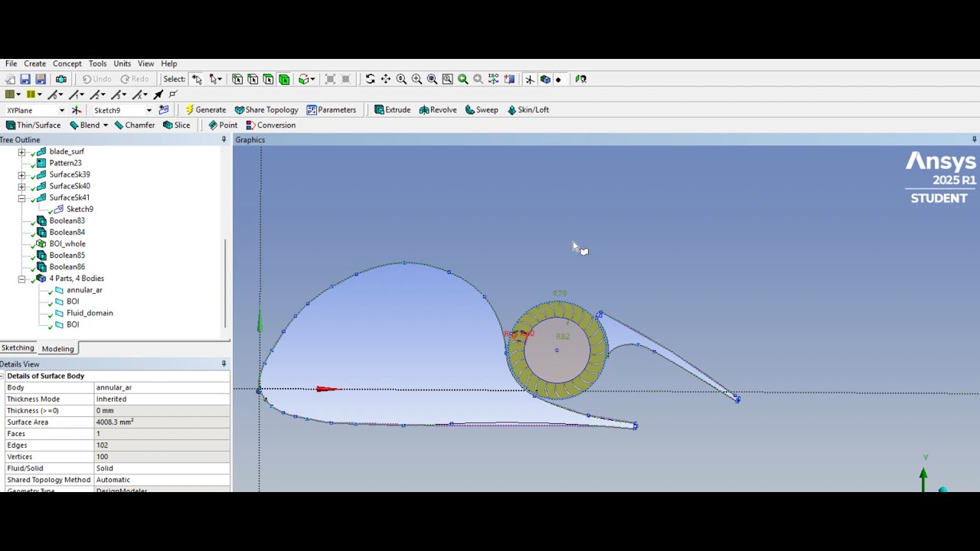Collapse the Details of Surface Body section
This screenshot has width=980, height=551.
(x=3, y=376)
